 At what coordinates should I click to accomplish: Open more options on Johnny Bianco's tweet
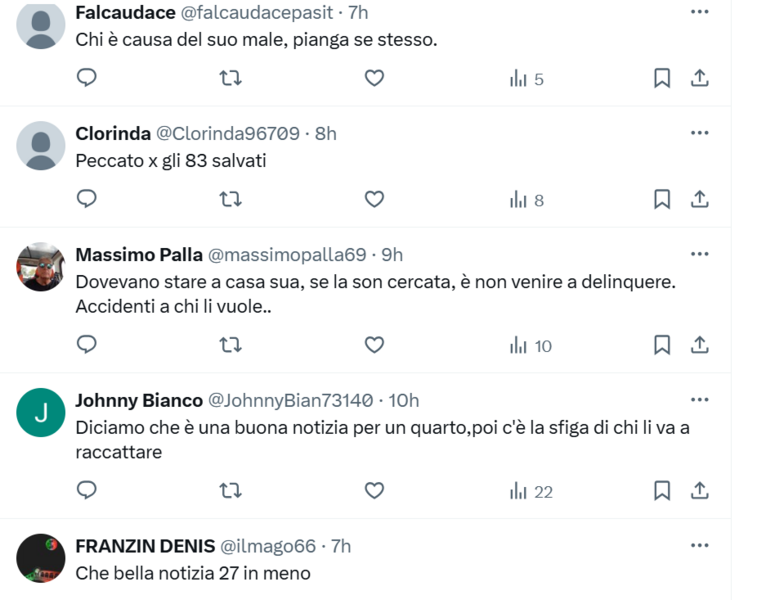[x=700, y=400]
